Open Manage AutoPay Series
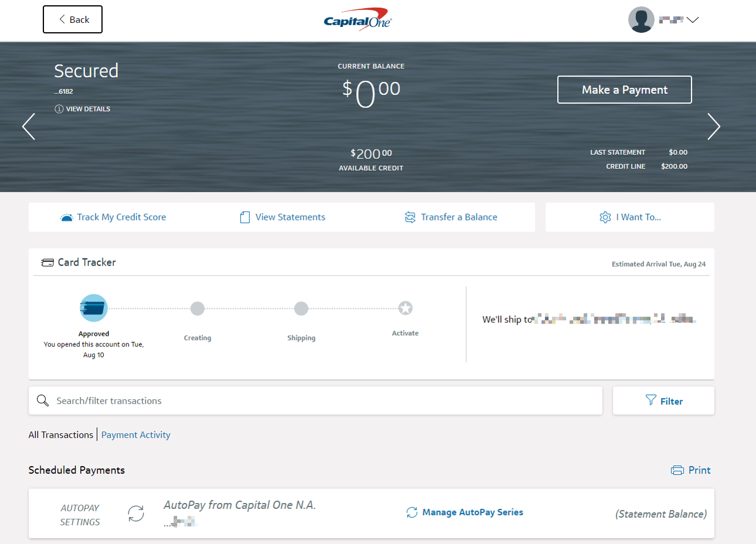 pos(473,512)
